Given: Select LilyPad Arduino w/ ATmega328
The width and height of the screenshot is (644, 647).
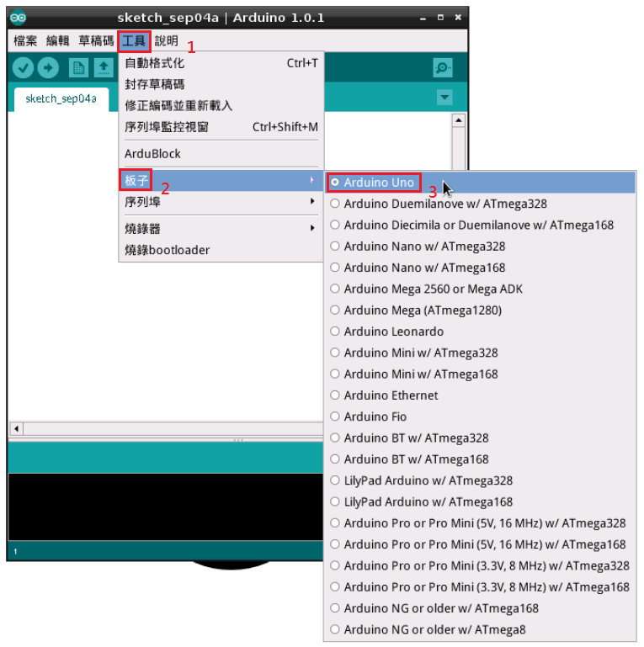Looking at the screenshot, I should click(x=480, y=480).
